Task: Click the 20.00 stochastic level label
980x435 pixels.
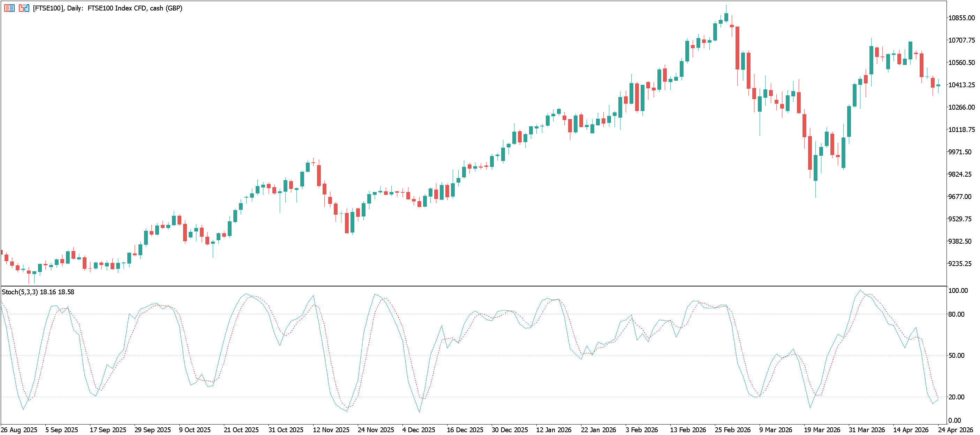Action: point(957,397)
